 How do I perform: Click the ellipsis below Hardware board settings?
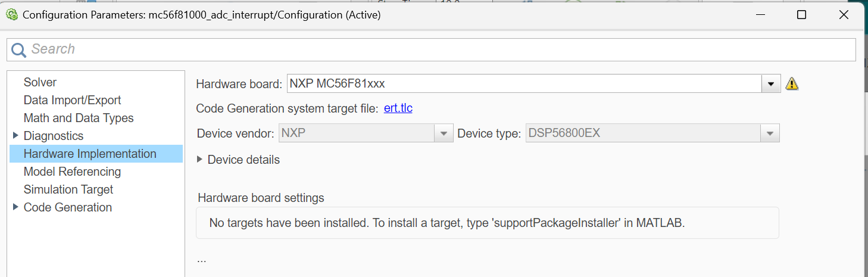pos(201,260)
